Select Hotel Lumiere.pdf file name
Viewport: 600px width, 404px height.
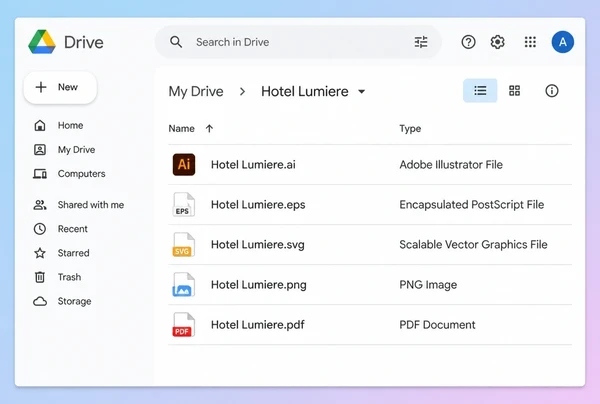(258, 325)
